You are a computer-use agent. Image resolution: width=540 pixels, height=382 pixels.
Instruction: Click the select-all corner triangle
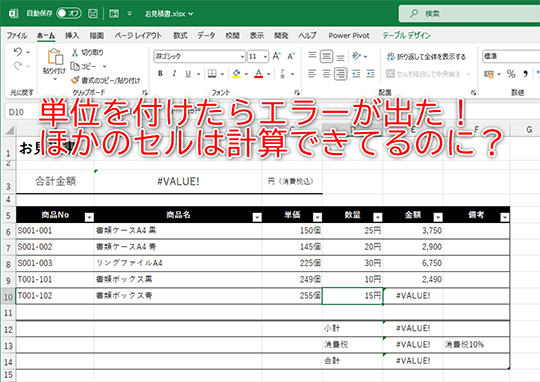pyautogui.click(x=9, y=130)
